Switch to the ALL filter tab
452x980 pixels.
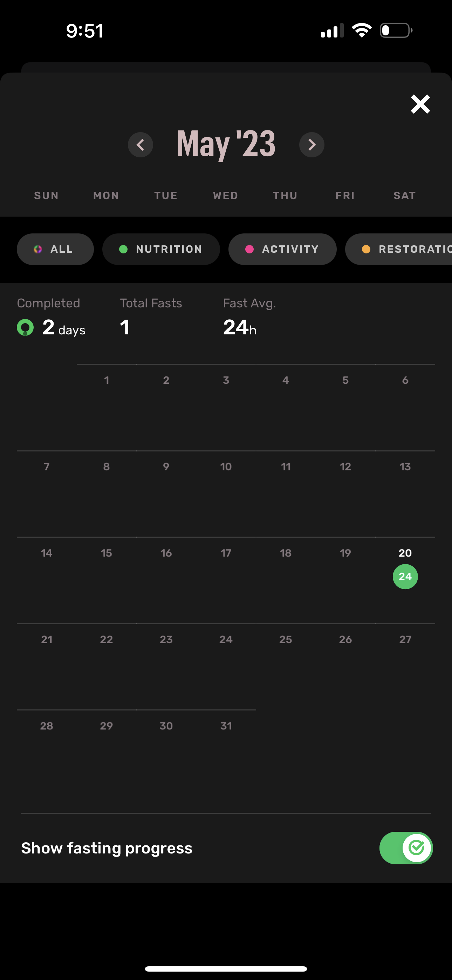55,249
